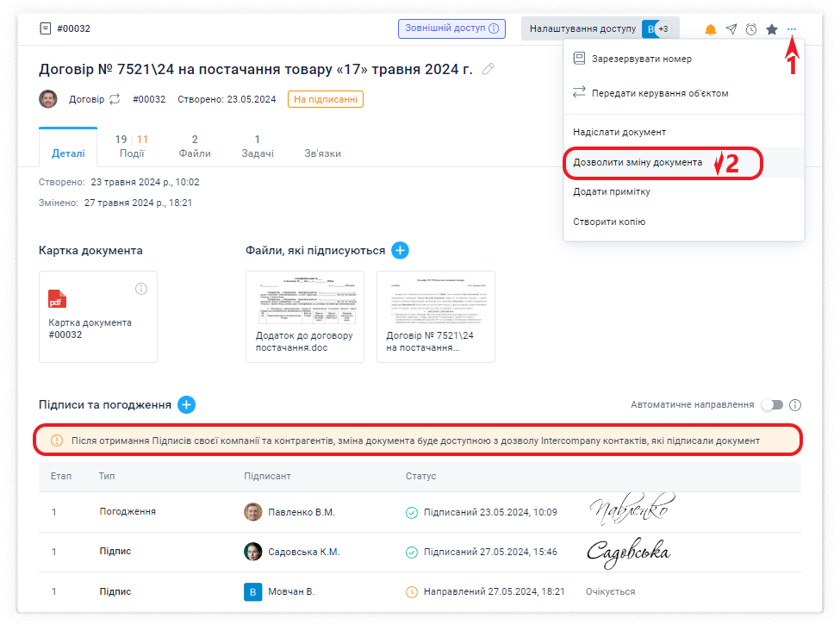Open the Додаток до договору постачання.doc thumbnail
The image size is (840, 625).
304,316
